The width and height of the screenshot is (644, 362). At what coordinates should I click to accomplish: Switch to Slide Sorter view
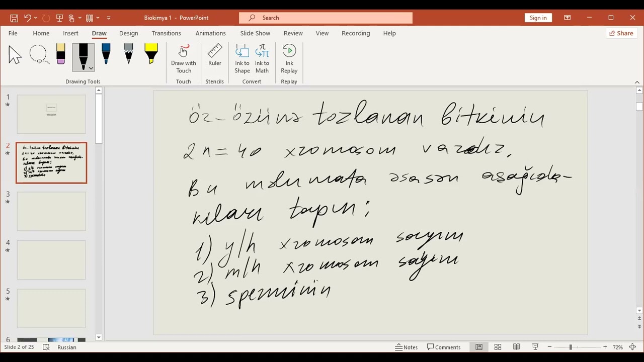(x=498, y=347)
